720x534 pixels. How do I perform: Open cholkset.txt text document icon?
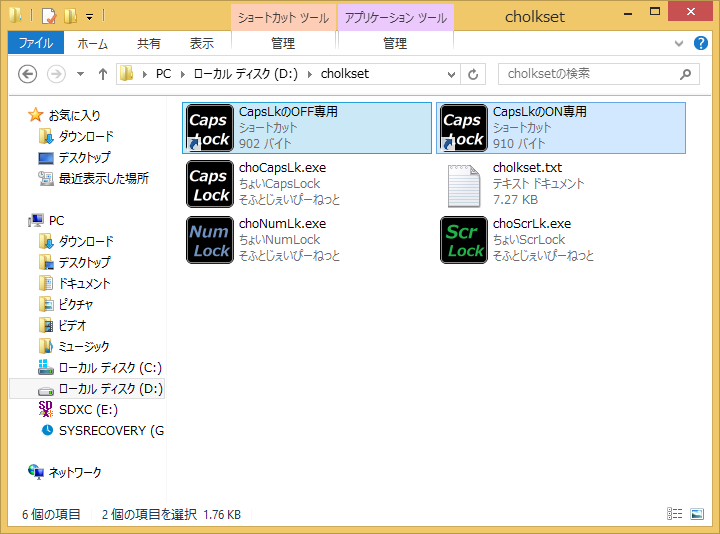coord(464,184)
